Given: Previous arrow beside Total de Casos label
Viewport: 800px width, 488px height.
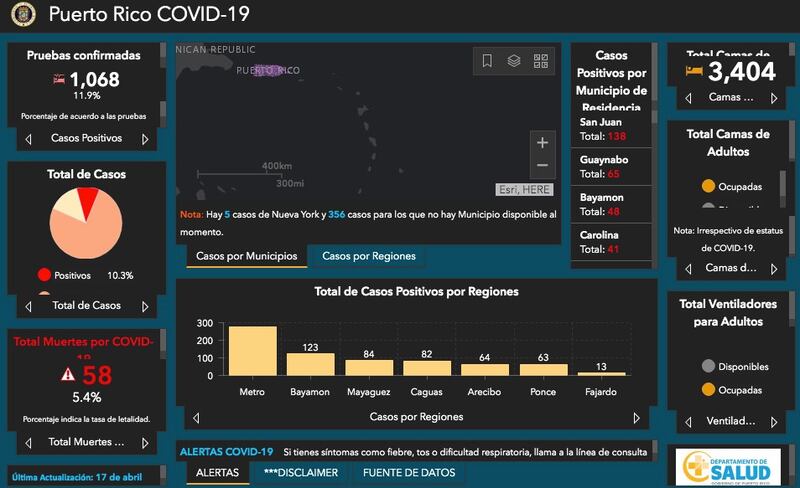Looking at the screenshot, I should tap(29, 306).
